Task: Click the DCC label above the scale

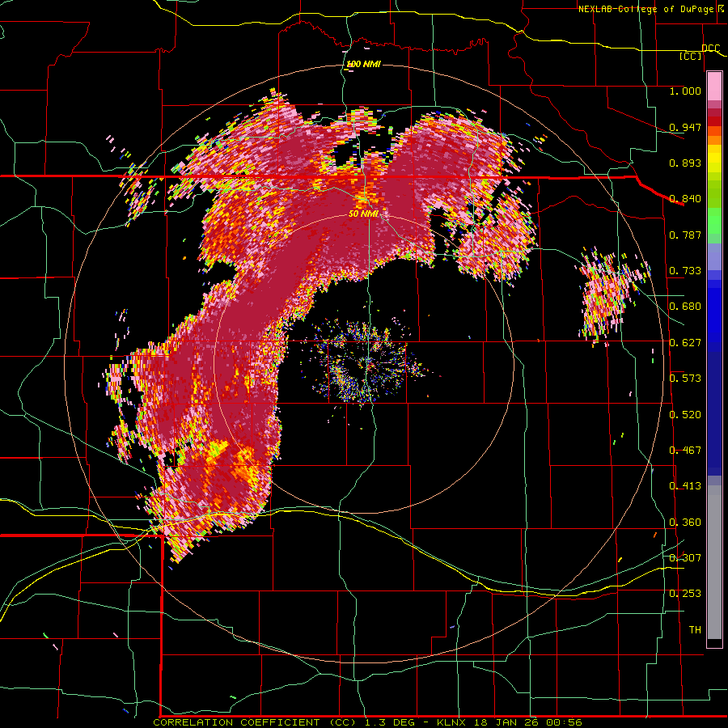Action: (x=710, y=49)
